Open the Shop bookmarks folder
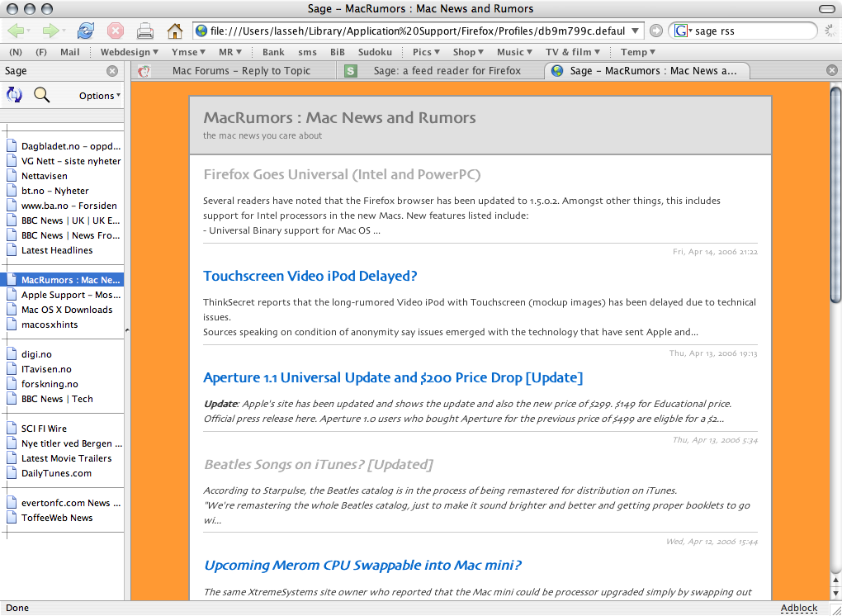The height and width of the screenshot is (616, 842). tap(468, 52)
